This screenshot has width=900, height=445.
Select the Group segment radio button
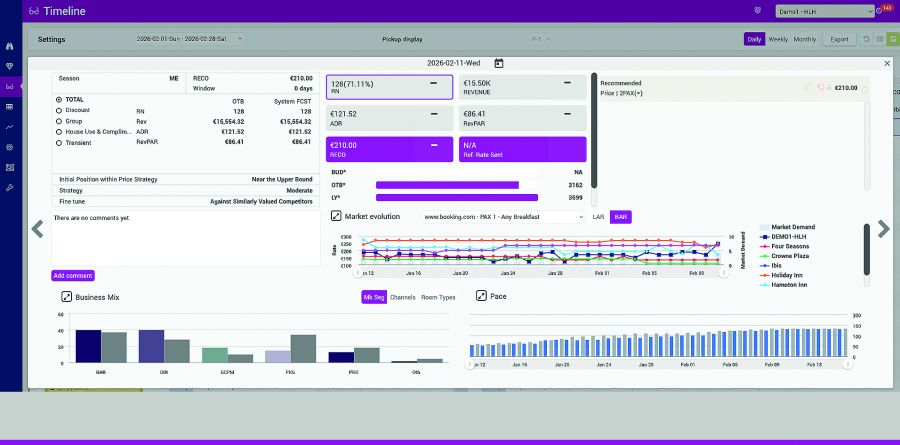[x=59, y=121]
